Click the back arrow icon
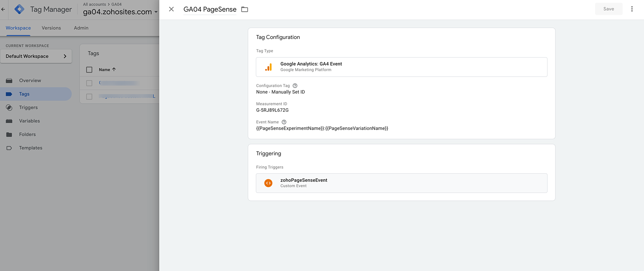The width and height of the screenshot is (644, 271). pos(3,9)
